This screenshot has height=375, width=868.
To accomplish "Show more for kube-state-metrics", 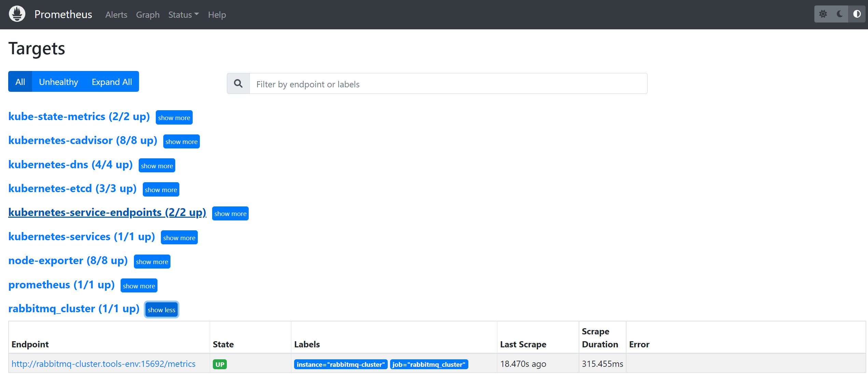I will tap(174, 118).
